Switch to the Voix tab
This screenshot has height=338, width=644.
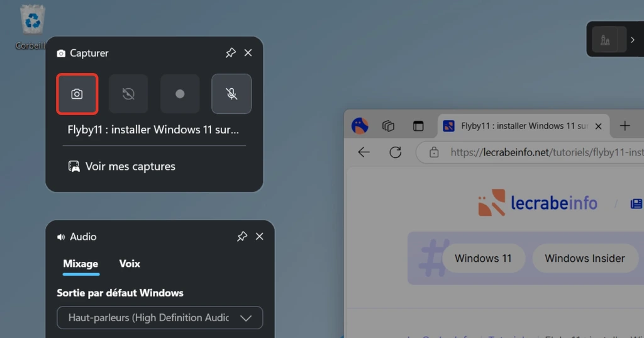click(130, 264)
